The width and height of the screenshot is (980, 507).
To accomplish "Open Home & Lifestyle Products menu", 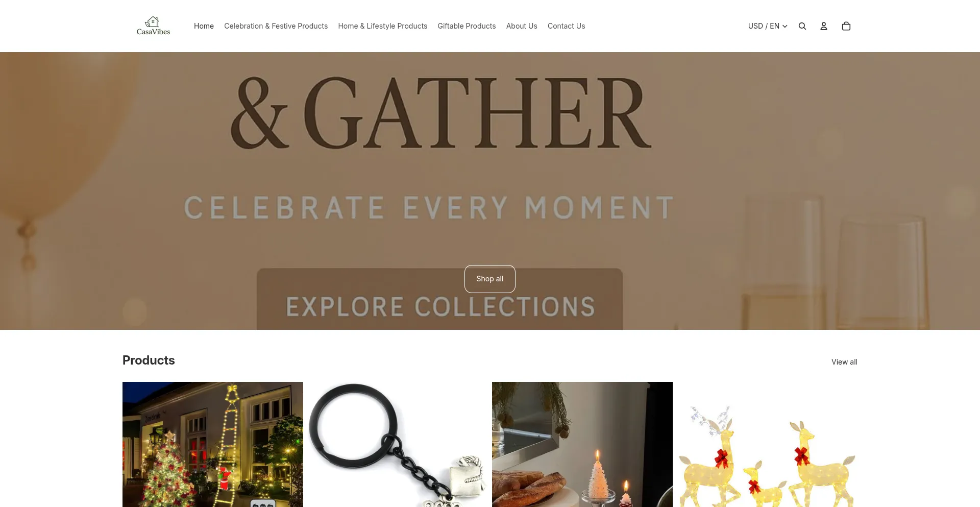I will 382,26.
